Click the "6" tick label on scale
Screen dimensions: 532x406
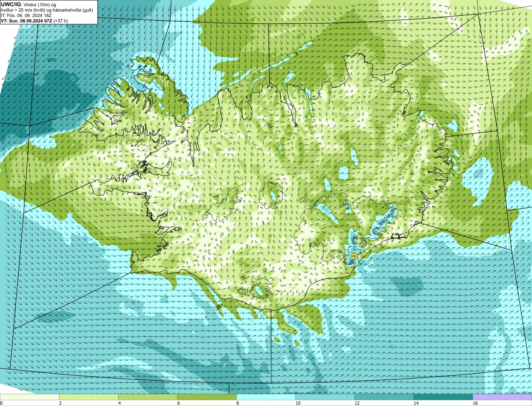click(178, 403)
